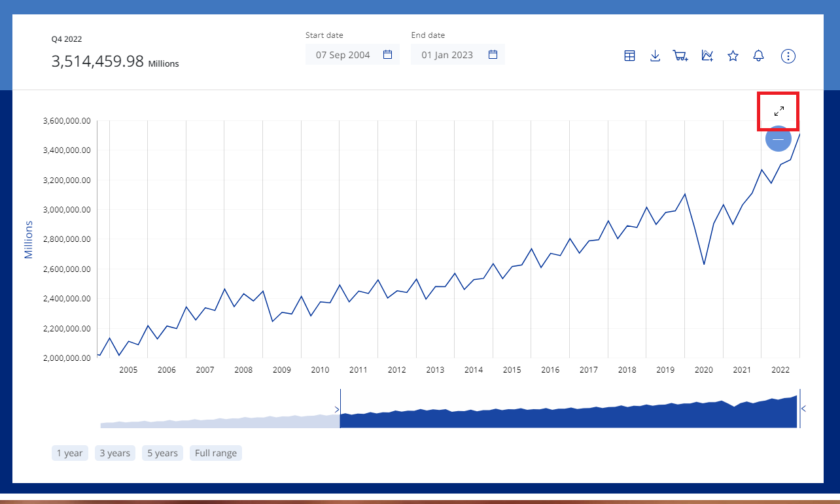Open the three-dot more options menu
This screenshot has width=840, height=504.
tap(788, 56)
